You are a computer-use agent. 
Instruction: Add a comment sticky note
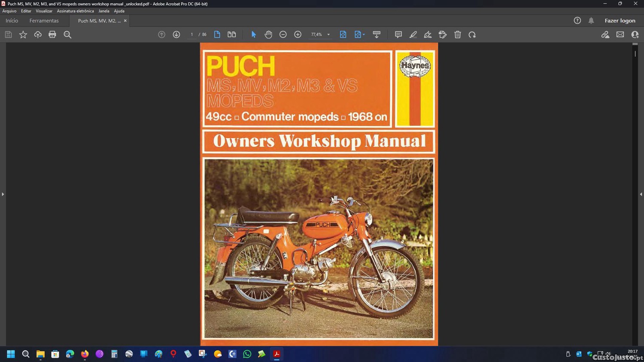click(x=398, y=35)
